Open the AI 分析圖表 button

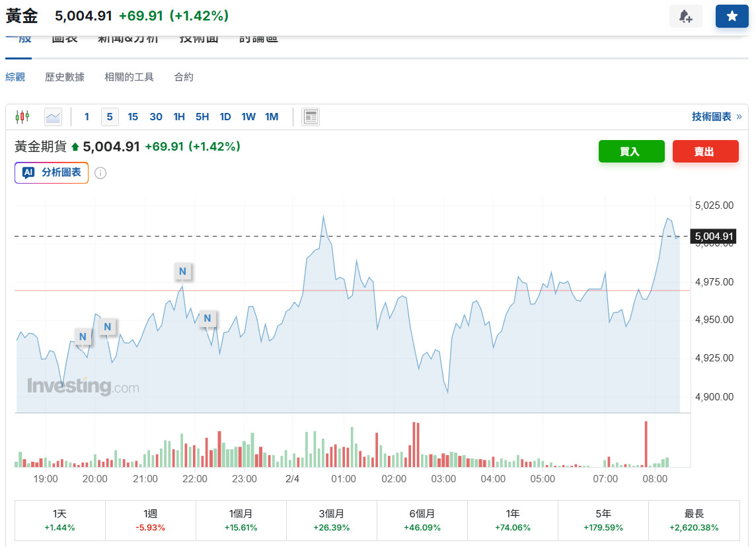point(52,172)
